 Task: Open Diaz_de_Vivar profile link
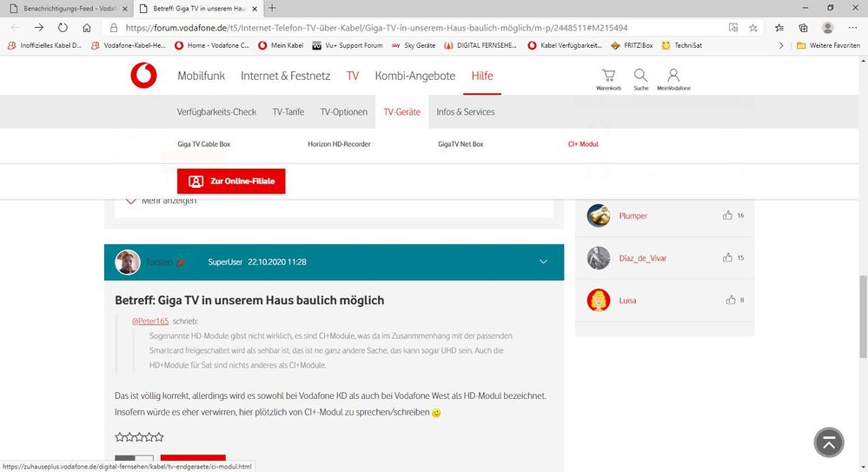click(643, 258)
